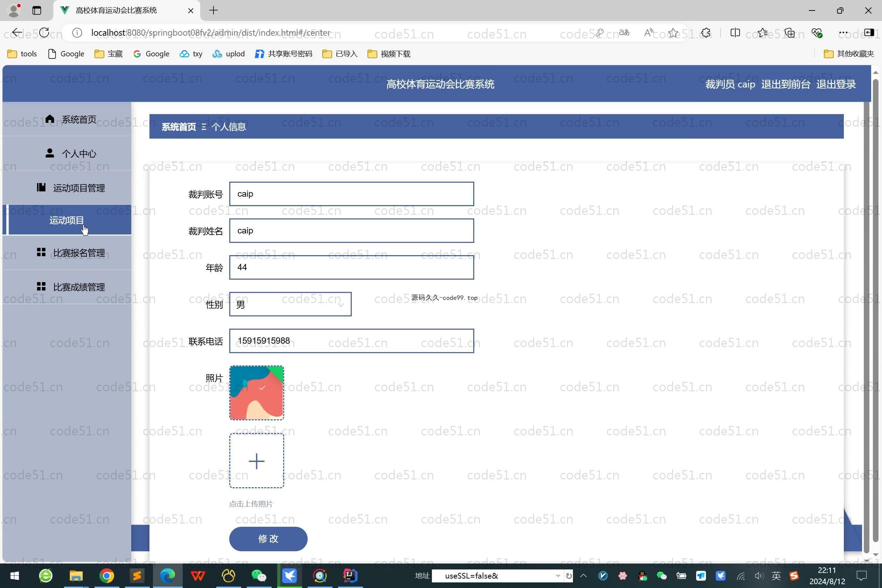
Task: Click 裁判员 caip user label
Action: pyautogui.click(x=730, y=84)
